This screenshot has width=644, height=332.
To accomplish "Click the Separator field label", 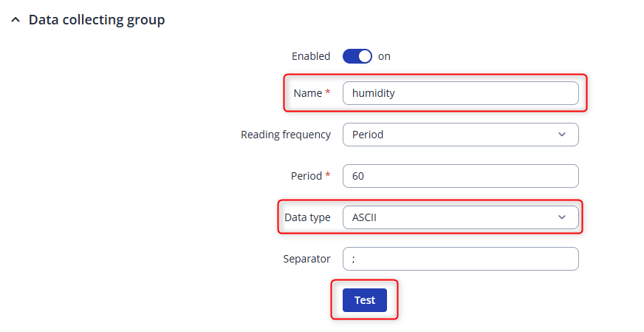I will click(306, 259).
